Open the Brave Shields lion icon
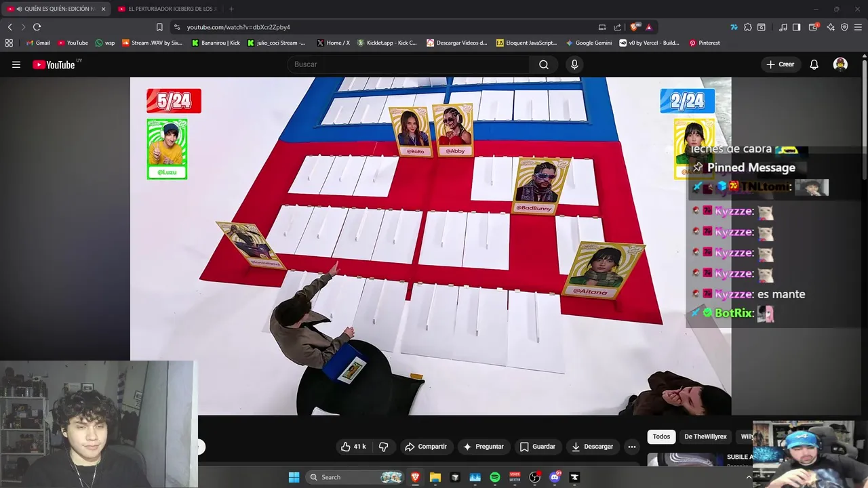This screenshot has height=488, width=868. [x=634, y=27]
